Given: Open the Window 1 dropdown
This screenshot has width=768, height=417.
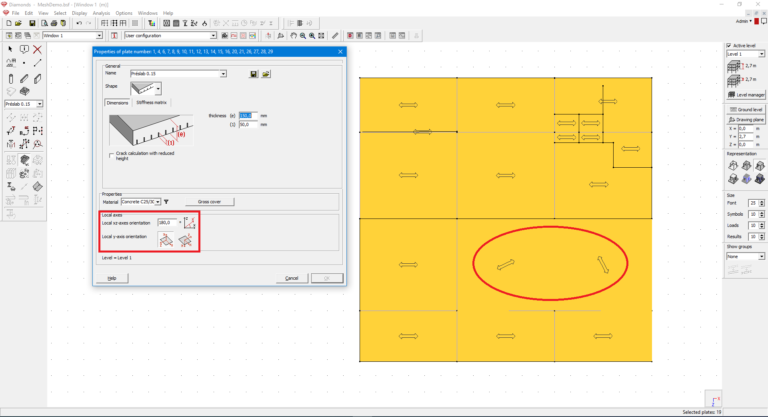Looking at the screenshot, I should point(99,36).
